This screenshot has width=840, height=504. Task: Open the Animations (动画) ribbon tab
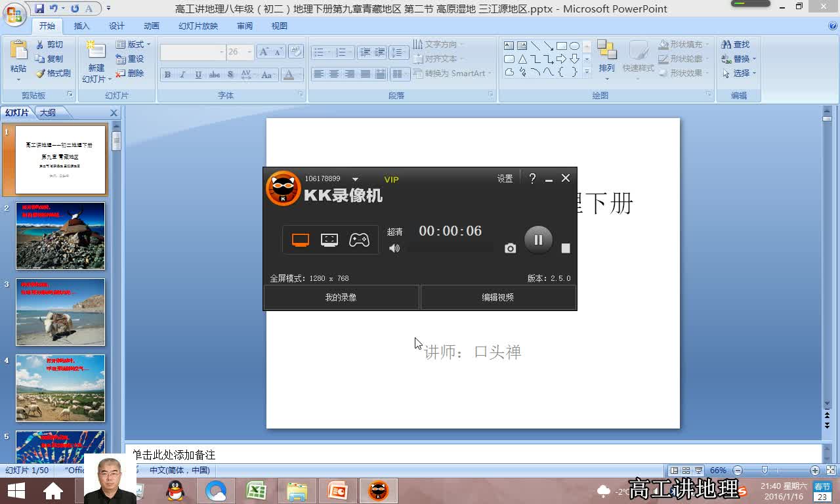coord(152,26)
